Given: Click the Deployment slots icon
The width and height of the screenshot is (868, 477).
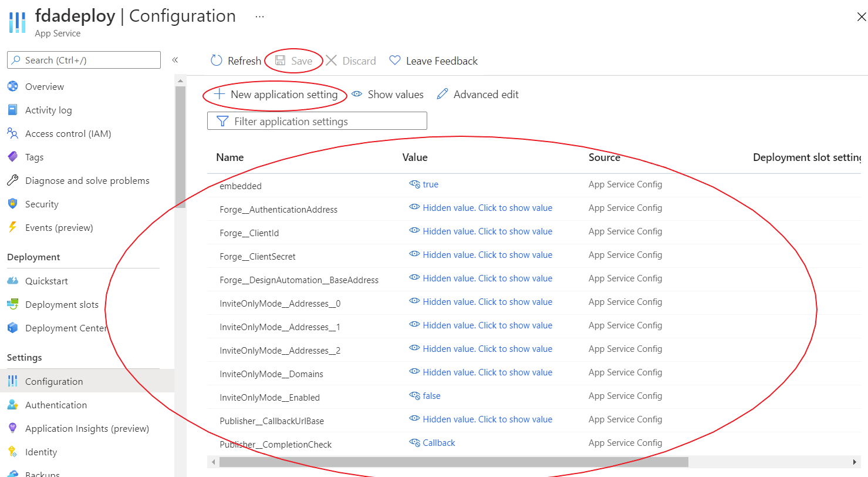Looking at the screenshot, I should (x=13, y=304).
